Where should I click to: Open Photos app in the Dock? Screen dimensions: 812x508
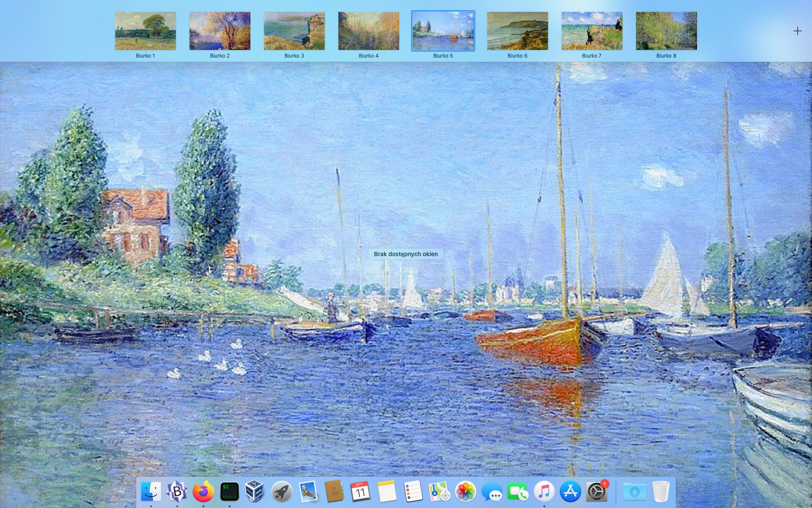coord(465,491)
